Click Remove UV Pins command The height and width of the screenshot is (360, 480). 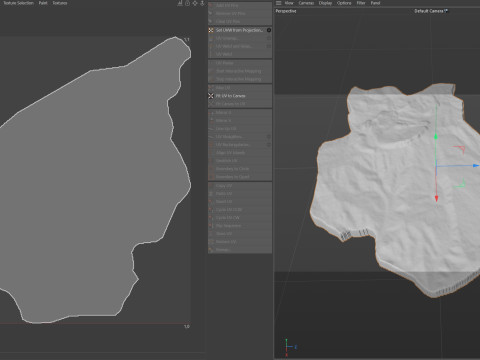pyautogui.click(x=240, y=14)
